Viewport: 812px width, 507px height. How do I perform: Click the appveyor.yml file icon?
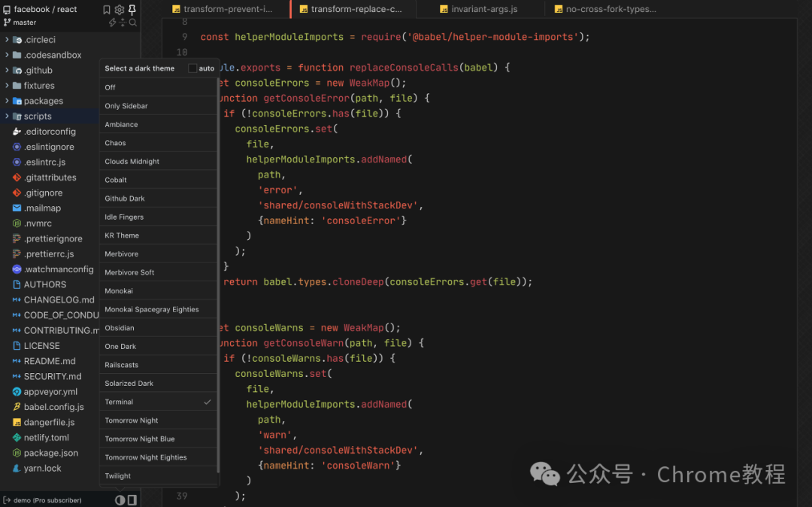click(17, 392)
